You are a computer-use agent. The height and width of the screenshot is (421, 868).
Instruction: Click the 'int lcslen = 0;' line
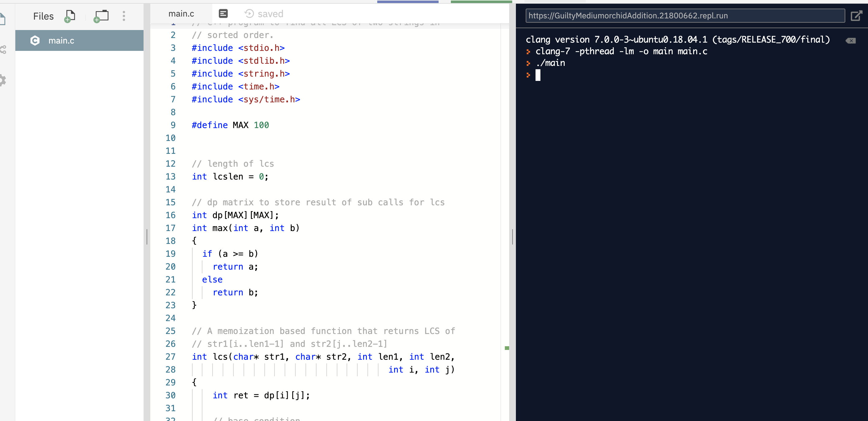click(x=230, y=177)
